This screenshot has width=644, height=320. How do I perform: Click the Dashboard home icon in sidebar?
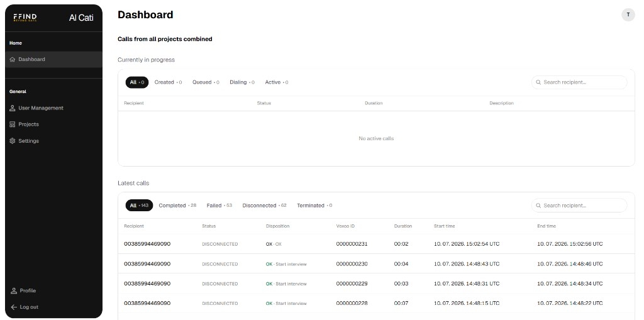click(x=13, y=60)
